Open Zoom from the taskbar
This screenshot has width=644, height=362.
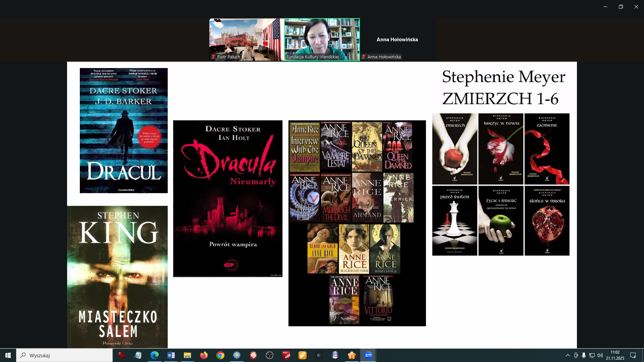(368, 355)
